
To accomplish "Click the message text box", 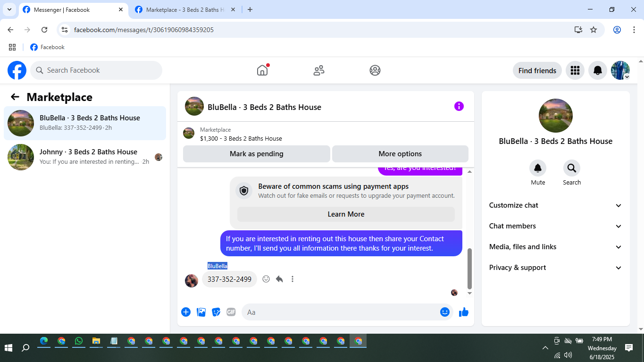I will click(x=347, y=312).
